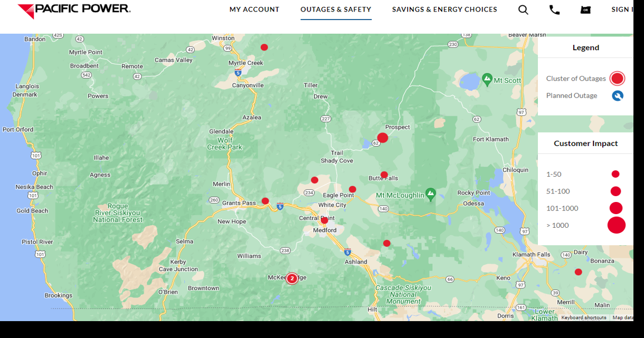Select the outage marker near Prospect

[x=383, y=138]
